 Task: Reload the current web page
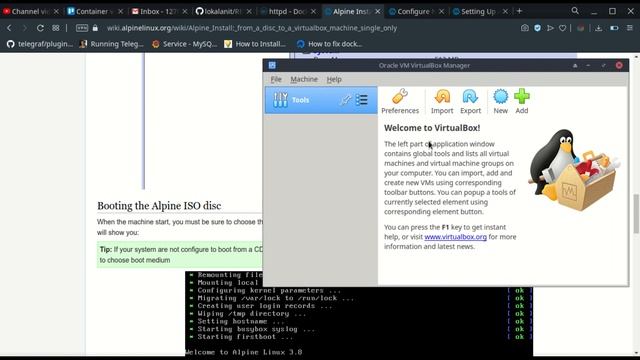coord(40,28)
